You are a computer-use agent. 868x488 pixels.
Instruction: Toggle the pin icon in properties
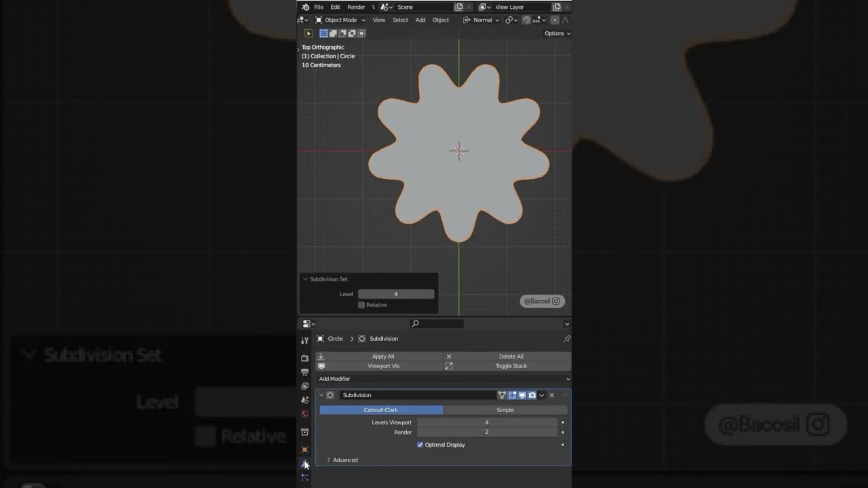567,338
